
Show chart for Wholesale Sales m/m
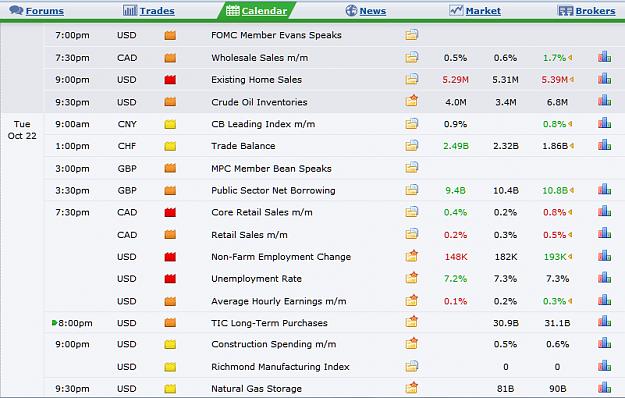click(x=604, y=57)
